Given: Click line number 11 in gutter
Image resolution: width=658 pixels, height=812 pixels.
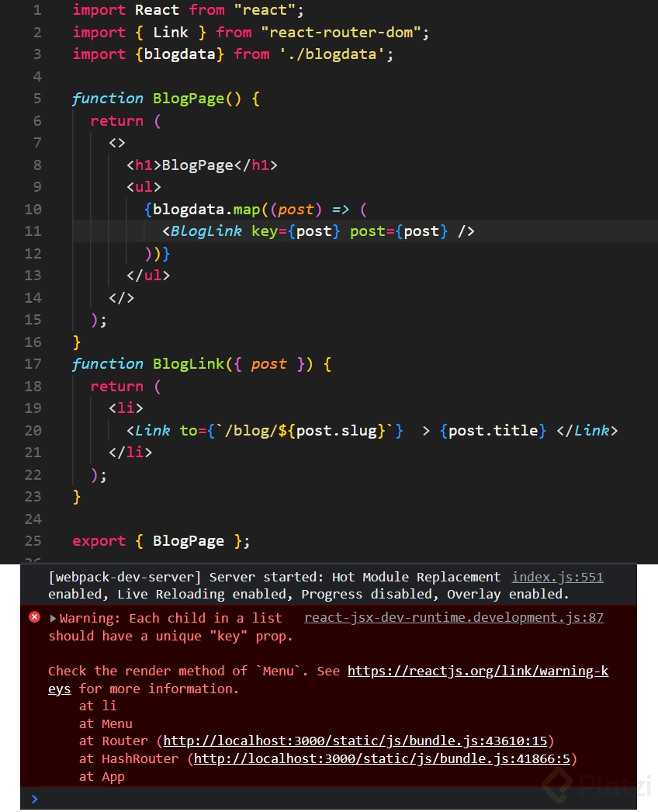Looking at the screenshot, I should [x=33, y=231].
